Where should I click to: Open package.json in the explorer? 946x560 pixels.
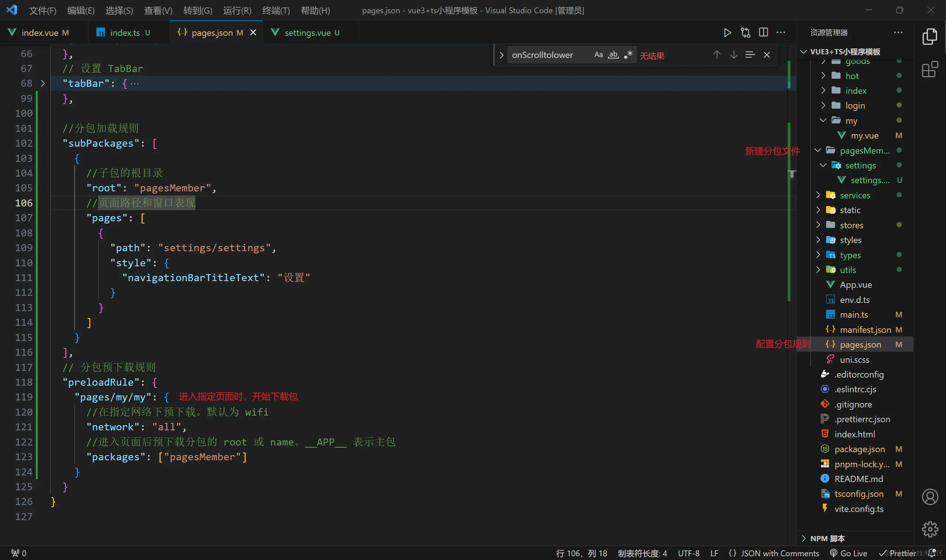pos(859,449)
